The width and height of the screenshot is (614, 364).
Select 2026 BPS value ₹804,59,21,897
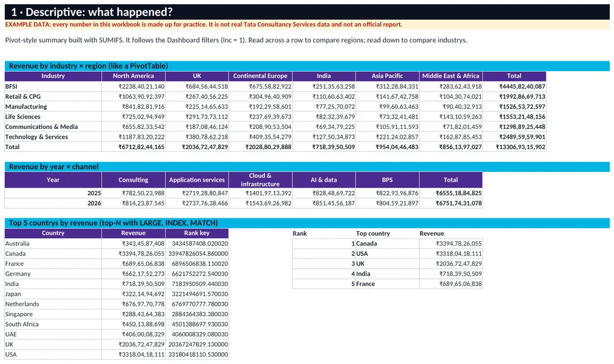click(x=387, y=204)
